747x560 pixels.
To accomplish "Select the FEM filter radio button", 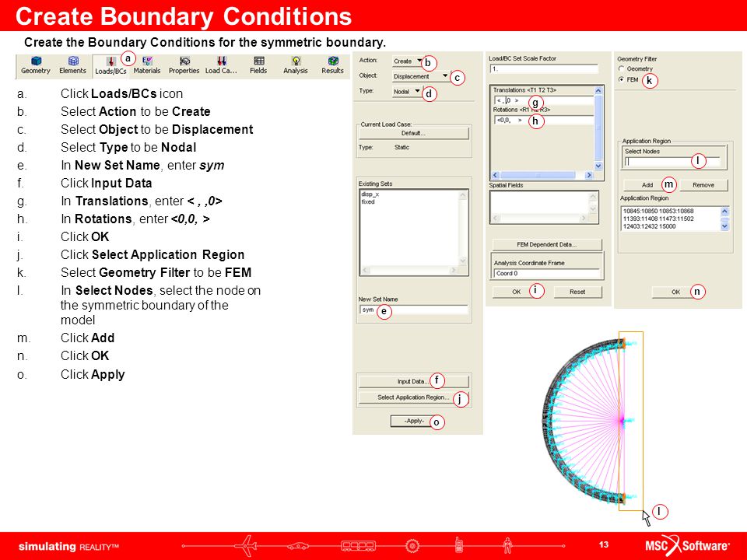I will point(621,79).
